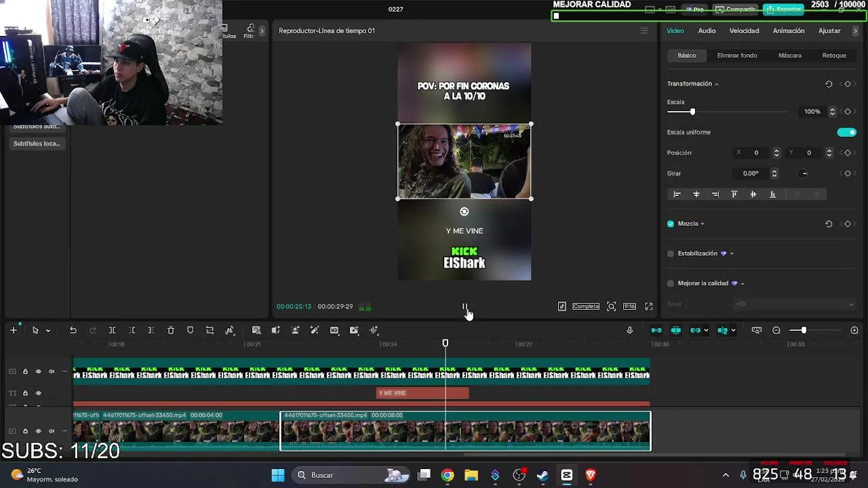Reset the Transformación settings
Screen dimensions: 868x488
(x=829, y=84)
